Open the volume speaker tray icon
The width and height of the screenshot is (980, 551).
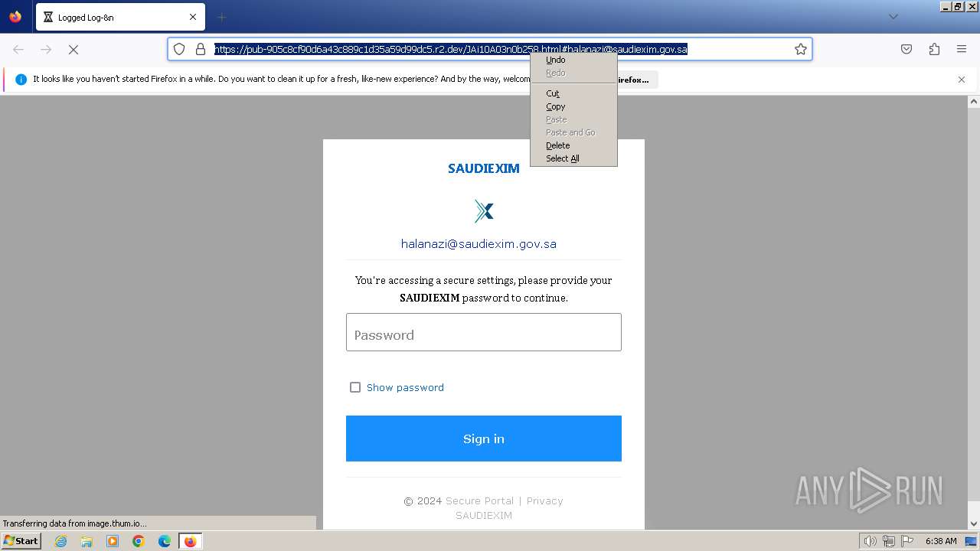(871, 541)
